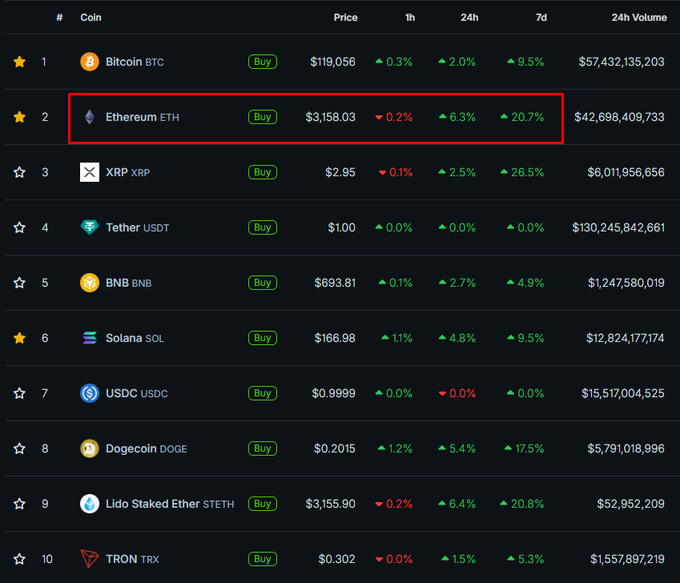Click the TRON coin logo

[x=89, y=559]
